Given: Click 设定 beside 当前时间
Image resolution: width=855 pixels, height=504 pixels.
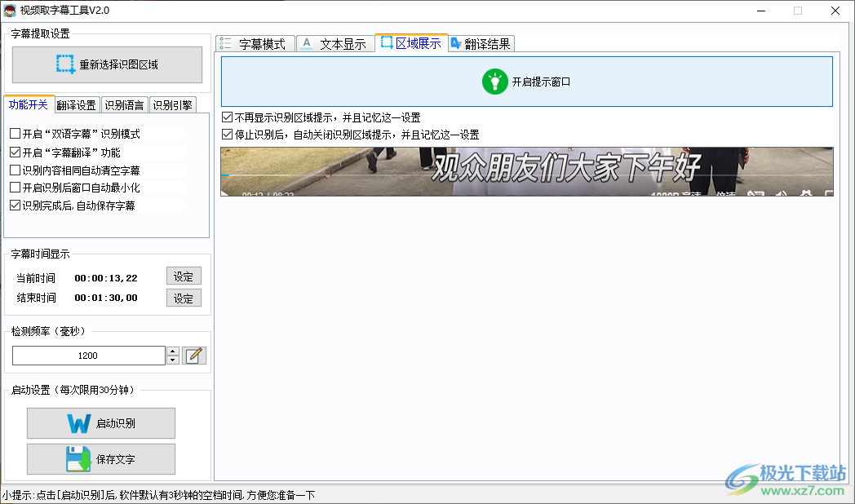Looking at the screenshot, I should 184,276.
